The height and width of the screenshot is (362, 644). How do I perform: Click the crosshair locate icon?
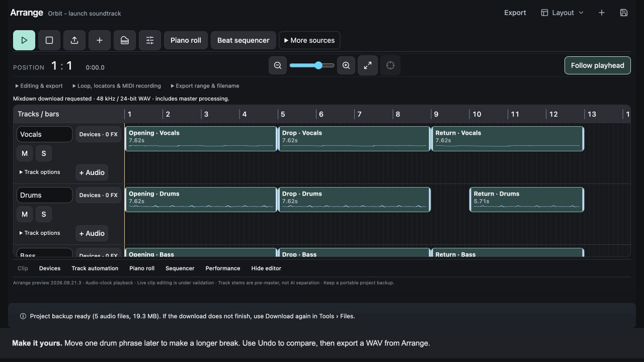tap(390, 65)
